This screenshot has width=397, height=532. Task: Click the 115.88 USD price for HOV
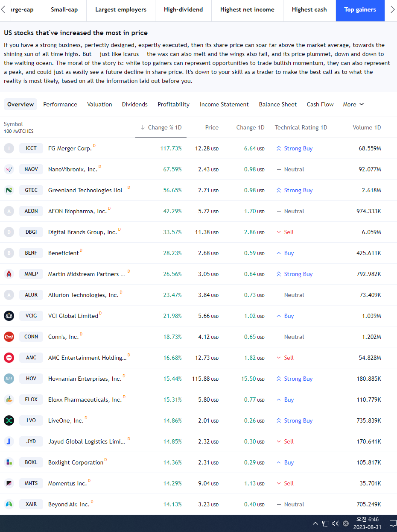click(x=205, y=379)
